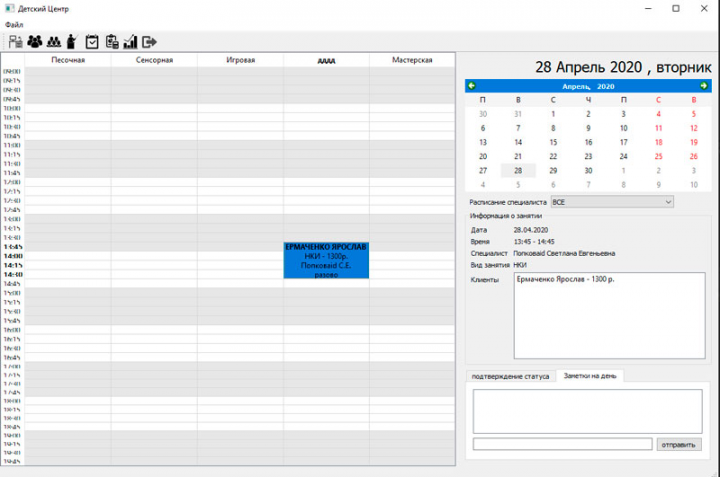720x477 pixels.
Task: Switch to Заметки на день tab
Action: 590,376
